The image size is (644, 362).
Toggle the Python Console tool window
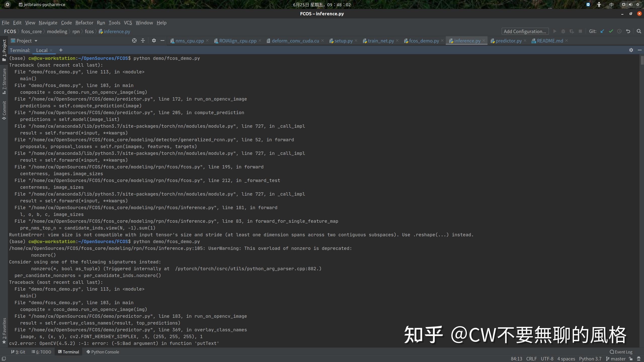pos(103,352)
